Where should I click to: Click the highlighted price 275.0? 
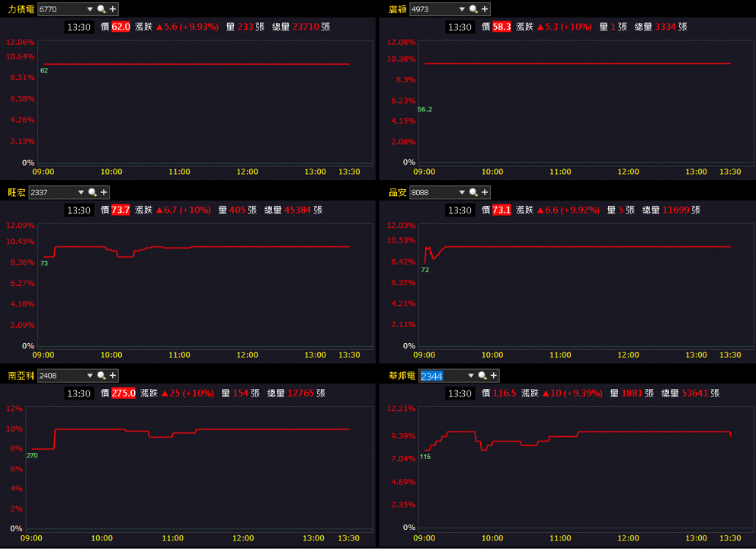(x=123, y=393)
